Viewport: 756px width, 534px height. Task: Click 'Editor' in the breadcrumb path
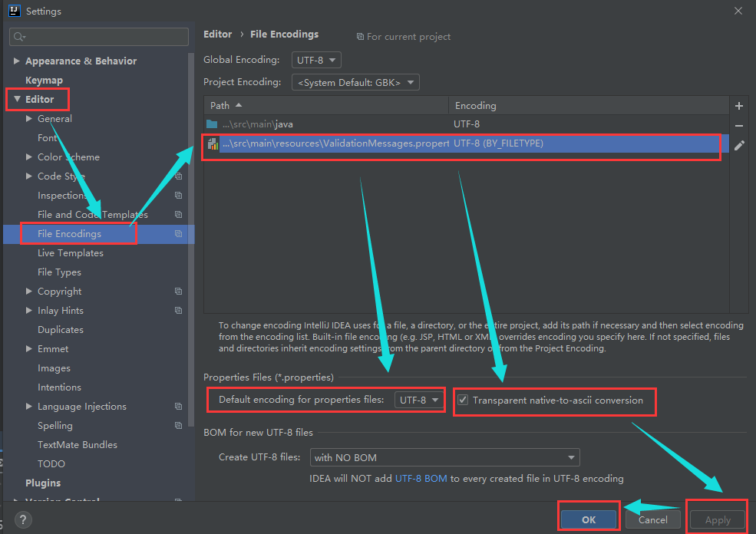coord(217,34)
